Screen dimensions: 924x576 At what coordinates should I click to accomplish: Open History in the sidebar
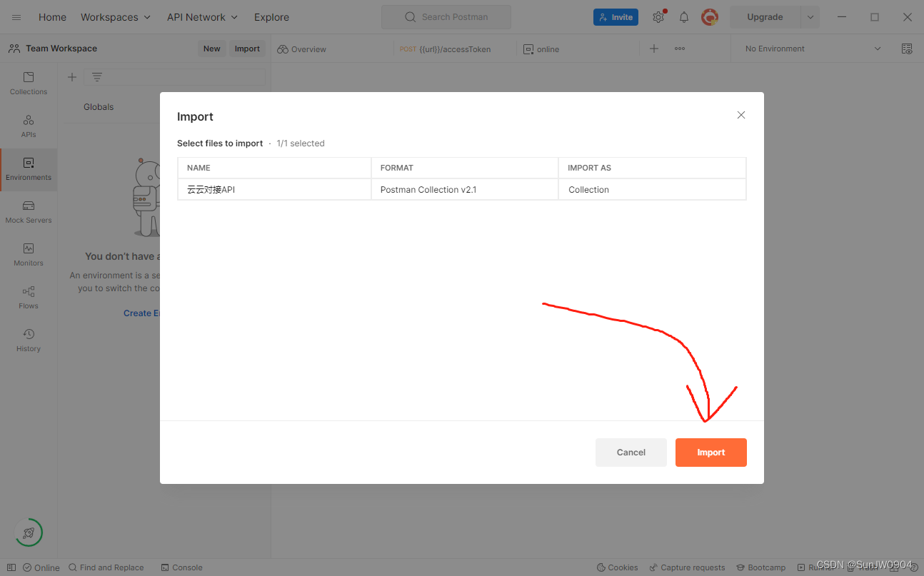coord(29,340)
